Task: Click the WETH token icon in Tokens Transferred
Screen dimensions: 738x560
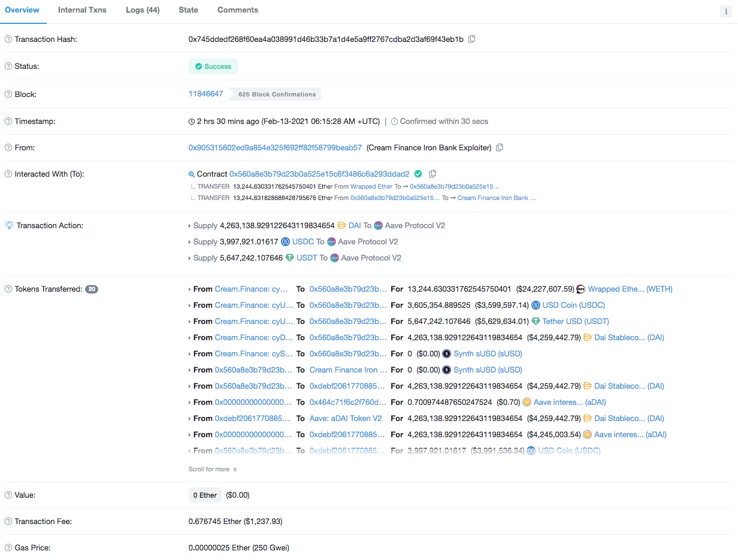Action: (x=580, y=289)
